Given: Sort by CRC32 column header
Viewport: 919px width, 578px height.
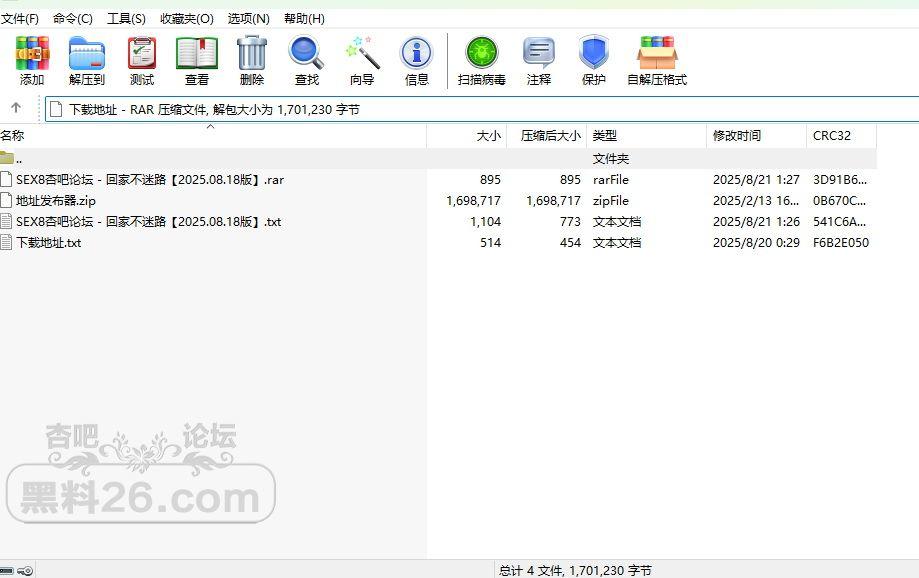Looking at the screenshot, I should pos(842,135).
